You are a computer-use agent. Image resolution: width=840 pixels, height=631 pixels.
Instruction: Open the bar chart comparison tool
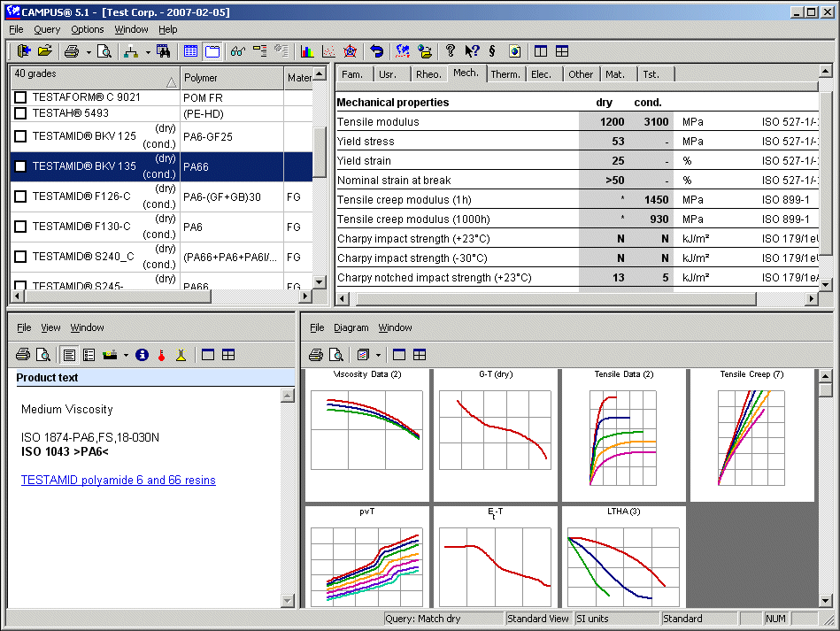[x=307, y=51]
